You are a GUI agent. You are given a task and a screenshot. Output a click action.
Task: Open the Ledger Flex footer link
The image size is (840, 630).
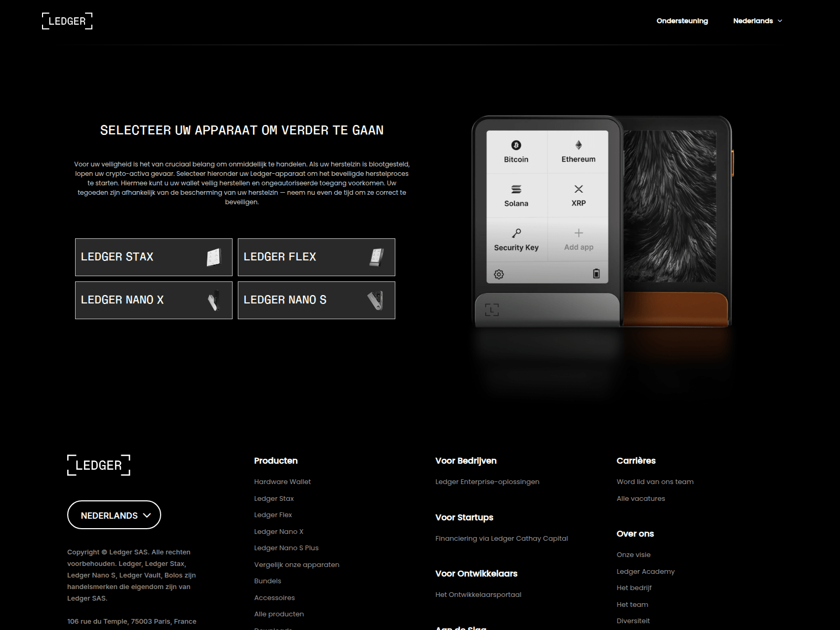[273, 515]
